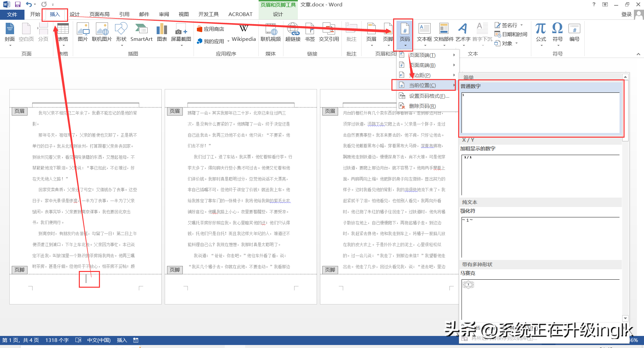Expand Cover Page (封面) dropdown arrow

coord(10,46)
